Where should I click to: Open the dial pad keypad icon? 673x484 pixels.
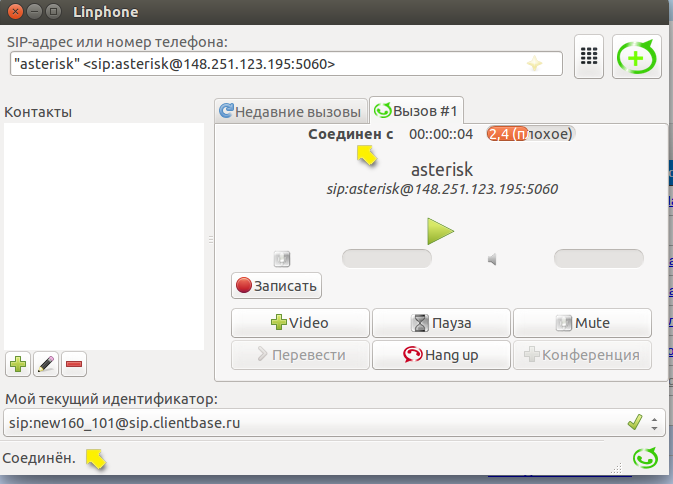tap(589, 56)
